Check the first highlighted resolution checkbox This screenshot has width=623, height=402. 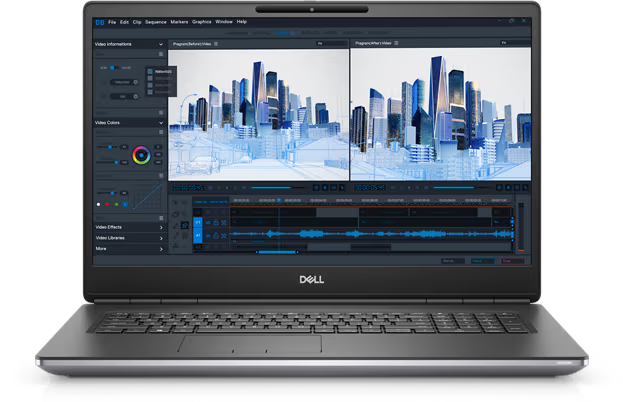(149, 71)
